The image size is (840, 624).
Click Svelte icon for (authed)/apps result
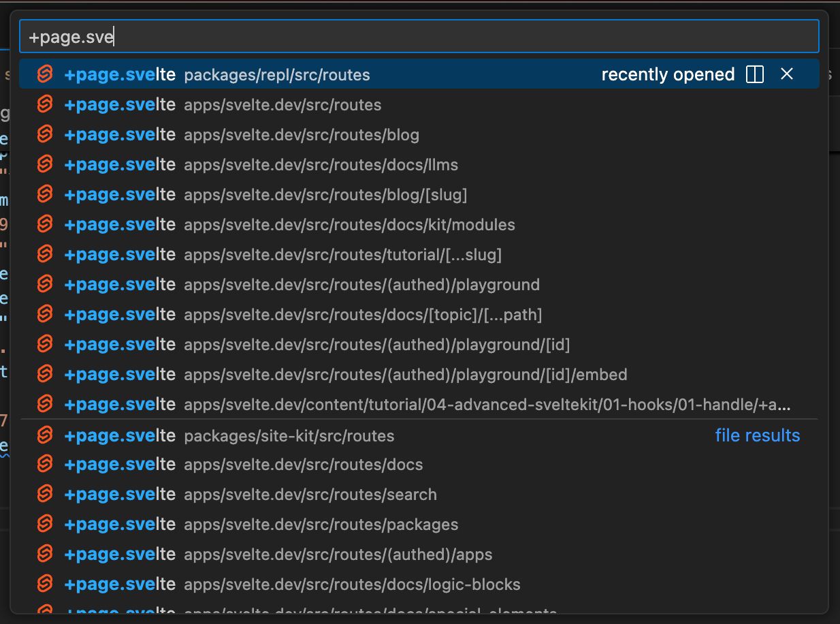click(45, 555)
